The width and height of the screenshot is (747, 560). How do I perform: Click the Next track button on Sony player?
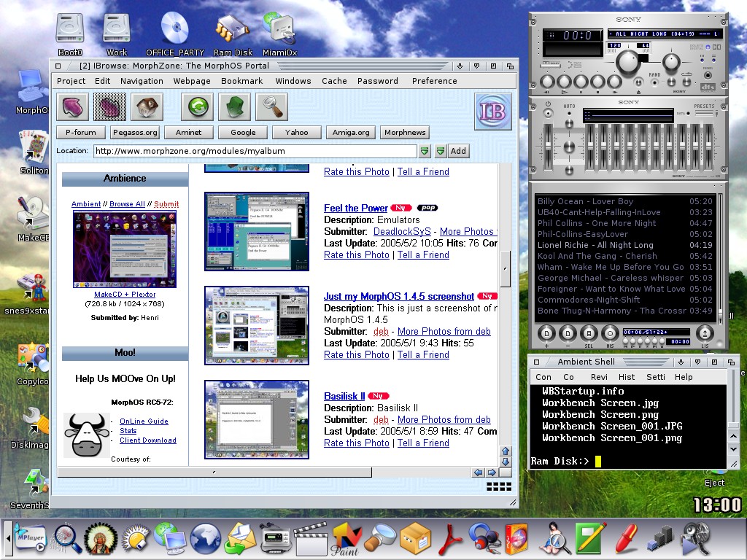[x=614, y=82]
